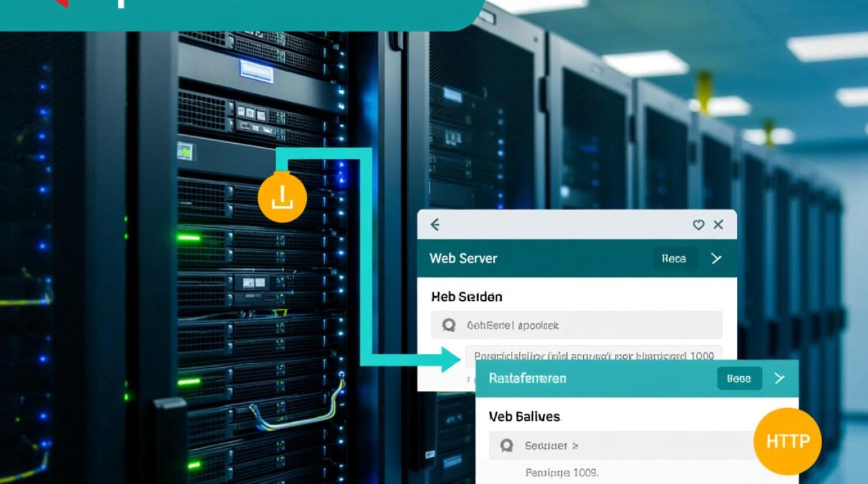Expand the chevron in Rastafenaren header
The width and height of the screenshot is (868, 484).
tap(780, 378)
